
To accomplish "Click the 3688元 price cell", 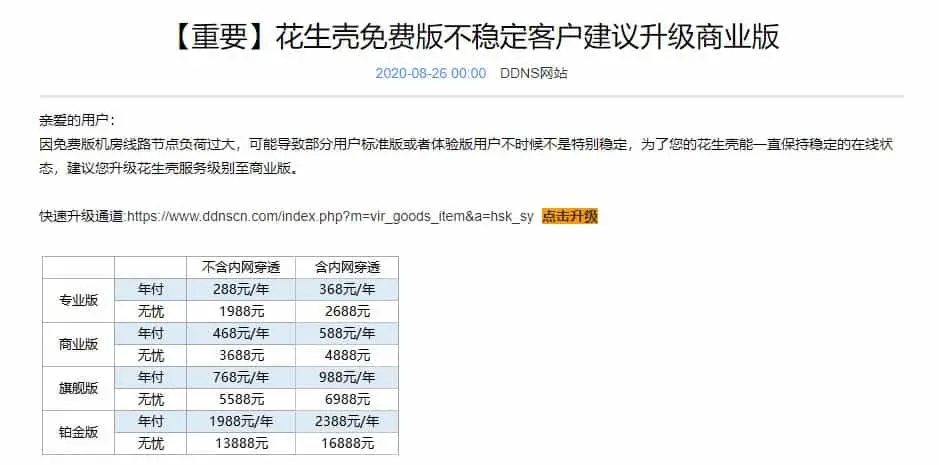I will [241, 355].
